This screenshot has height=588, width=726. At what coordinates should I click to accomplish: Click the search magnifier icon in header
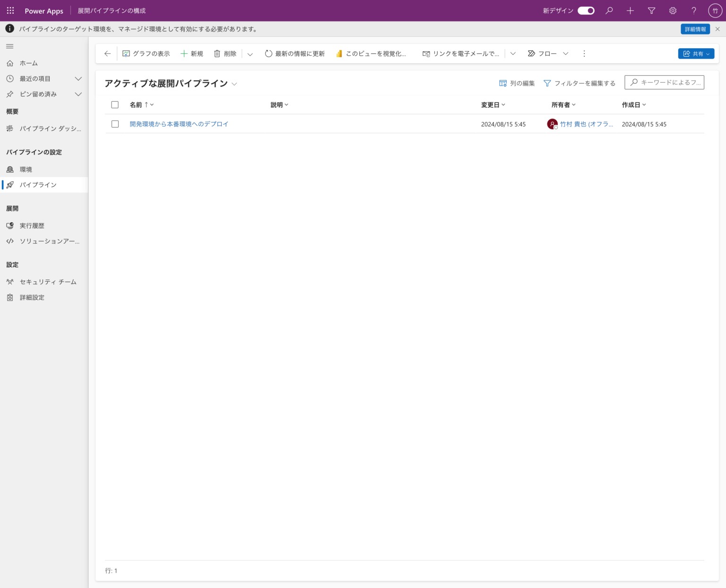tap(609, 10)
